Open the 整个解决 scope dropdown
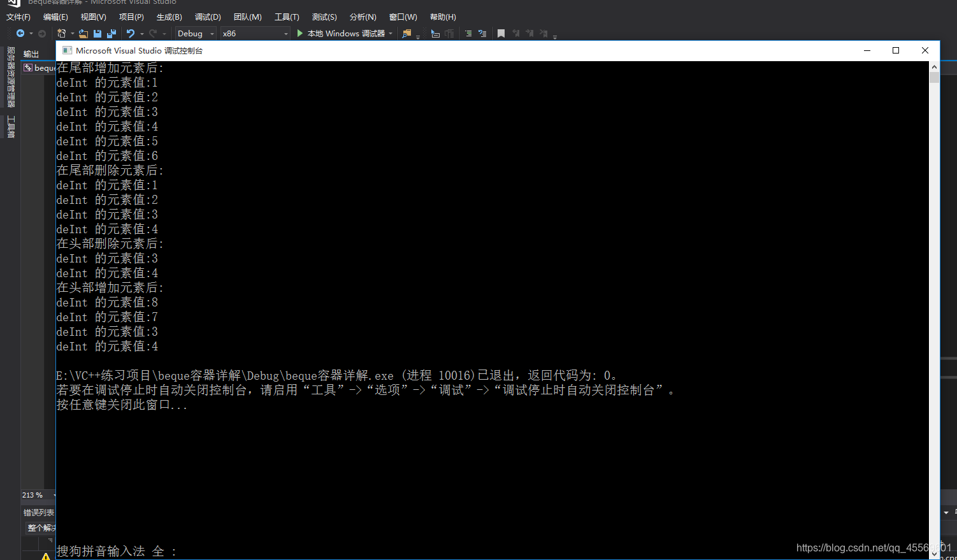Screen dimensions: 957x560 pyautogui.click(x=41, y=528)
